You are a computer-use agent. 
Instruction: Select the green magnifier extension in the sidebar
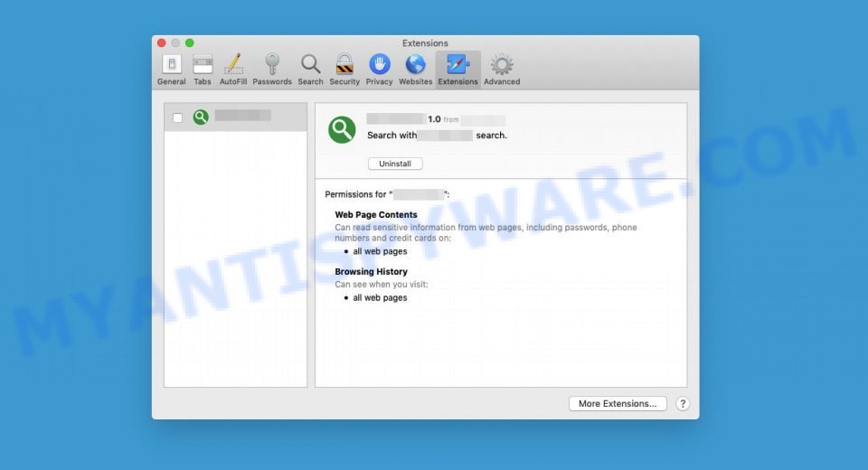coord(235,117)
